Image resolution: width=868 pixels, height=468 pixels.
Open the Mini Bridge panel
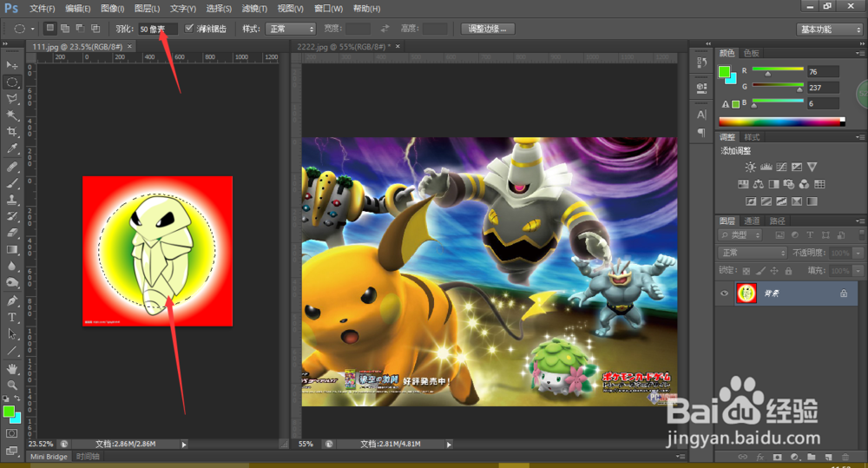pyautogui.click(x=49, y=457)
